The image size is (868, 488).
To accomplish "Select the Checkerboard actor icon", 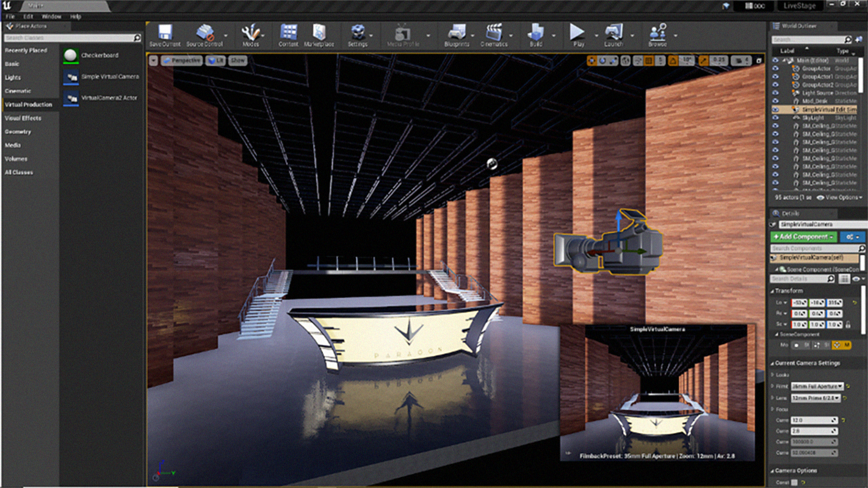I will tap(71, 56).
